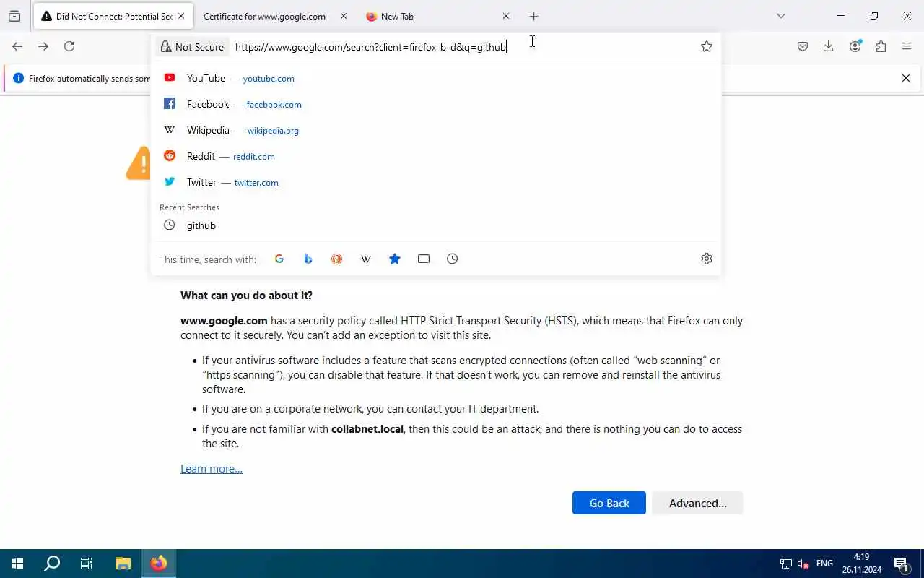Open File Explorer from taskbar
Screen dimensions: 924x578
tap(123, 564)
